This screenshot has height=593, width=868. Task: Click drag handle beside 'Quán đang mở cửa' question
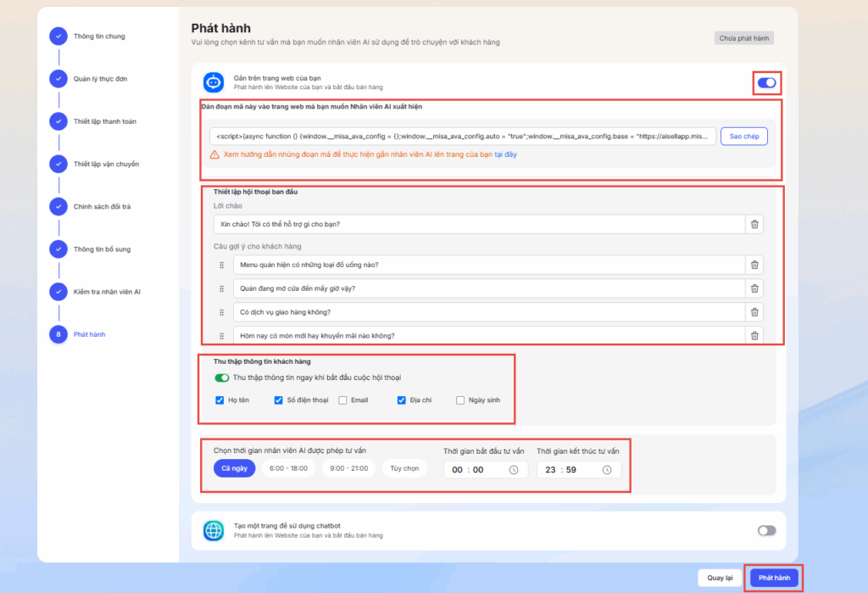click(x=222, y=288)
